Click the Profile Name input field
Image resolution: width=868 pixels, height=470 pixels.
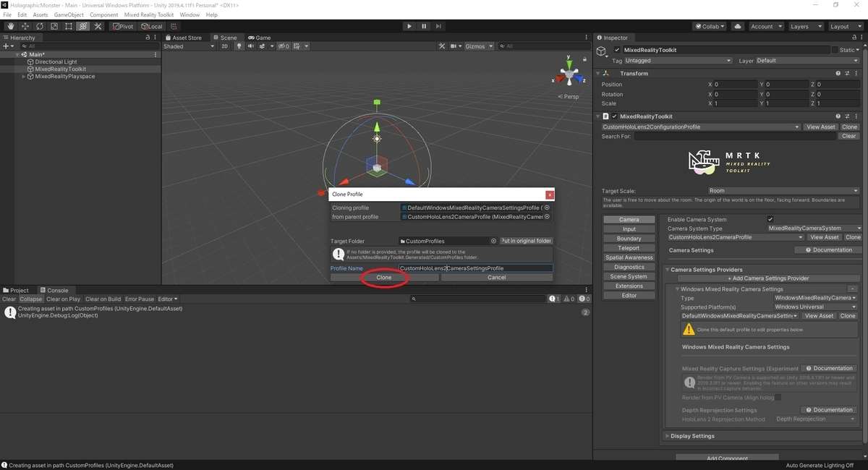475,268
